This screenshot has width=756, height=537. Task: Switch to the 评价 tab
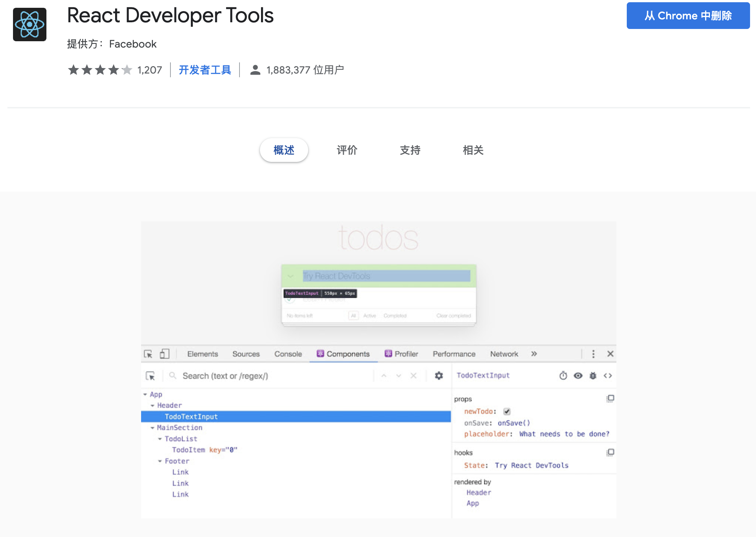(347, 150)
